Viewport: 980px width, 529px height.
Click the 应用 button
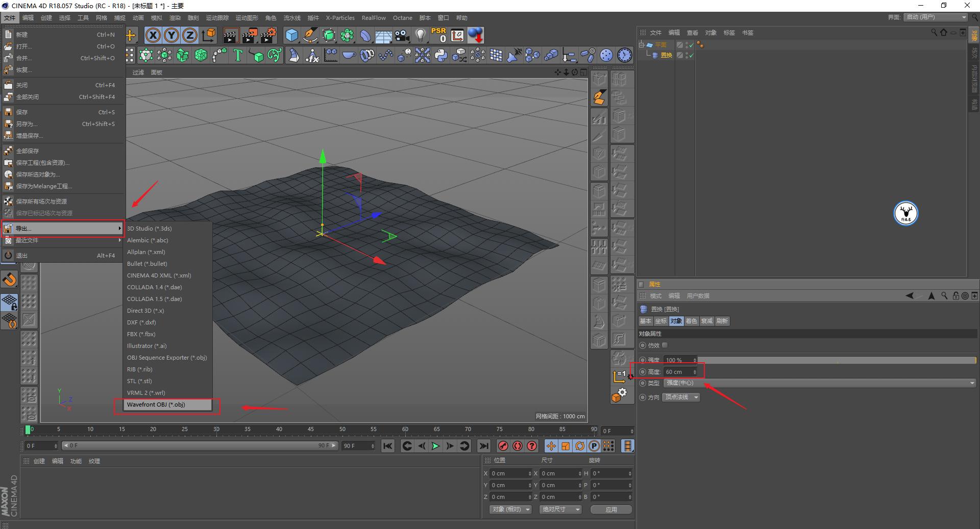click(611, 510)
